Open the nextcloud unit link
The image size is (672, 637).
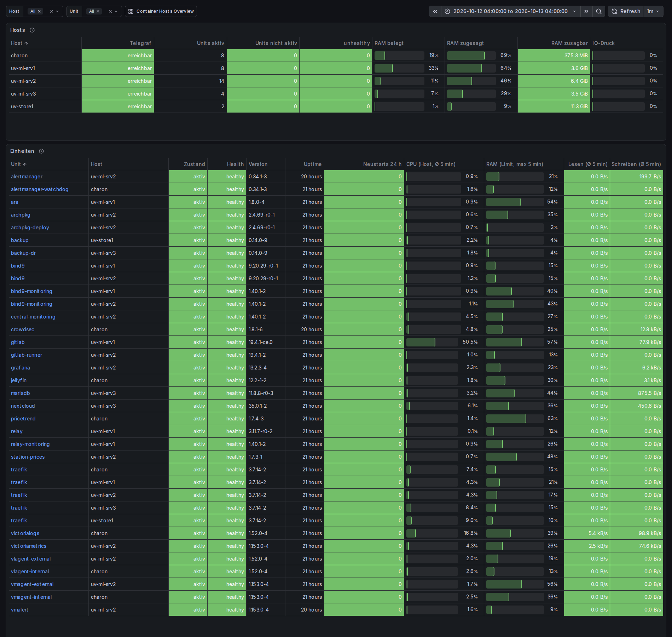coord(23,406)
